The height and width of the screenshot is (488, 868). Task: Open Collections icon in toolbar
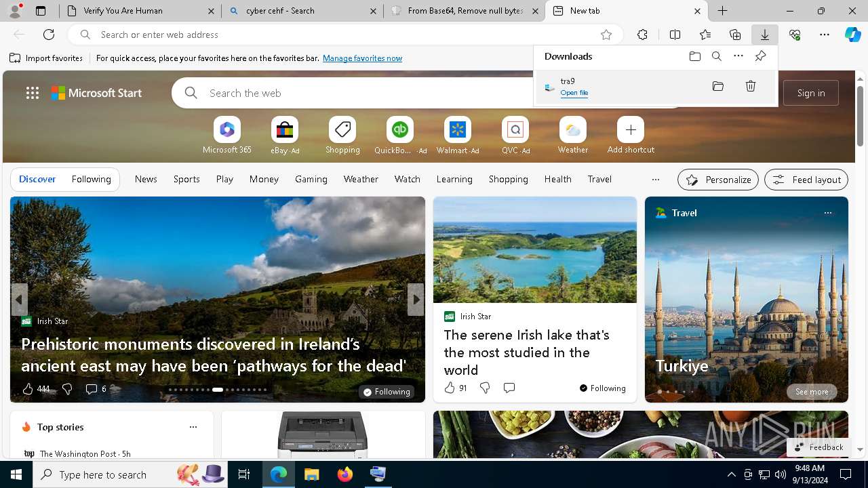(x=735, y=35)
